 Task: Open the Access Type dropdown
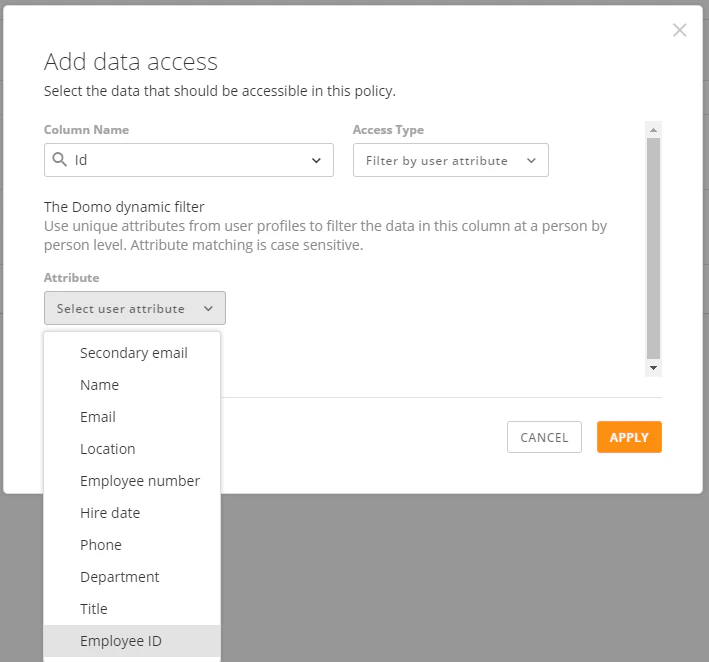[451, 160]
